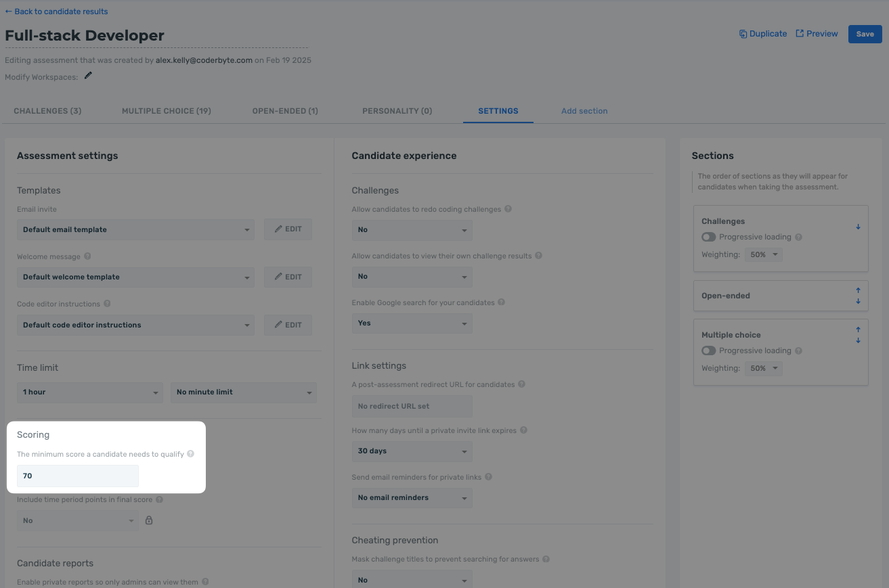The image size is (889, 588).
Task: Toggle Progressive loading for Challenges section
Action: [709, 237]
